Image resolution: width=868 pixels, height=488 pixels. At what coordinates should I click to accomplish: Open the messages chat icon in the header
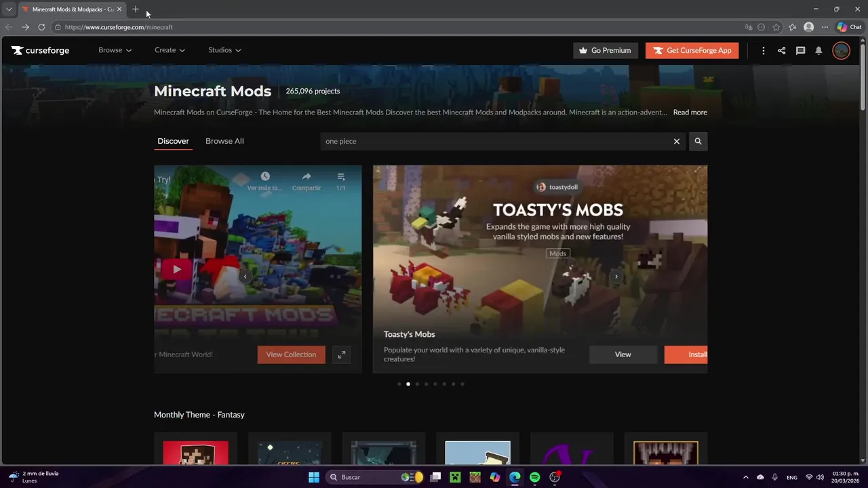click(800, 50)
